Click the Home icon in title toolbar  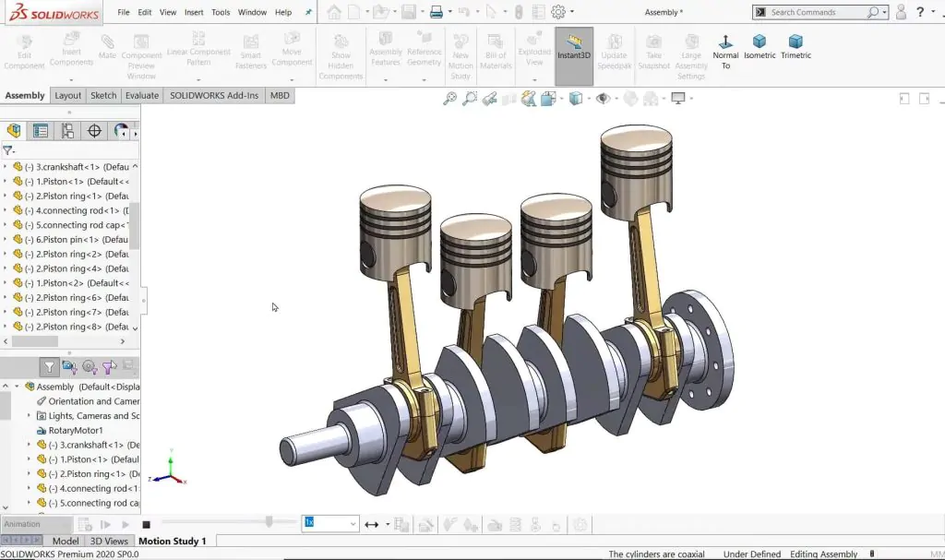[334, 12]
